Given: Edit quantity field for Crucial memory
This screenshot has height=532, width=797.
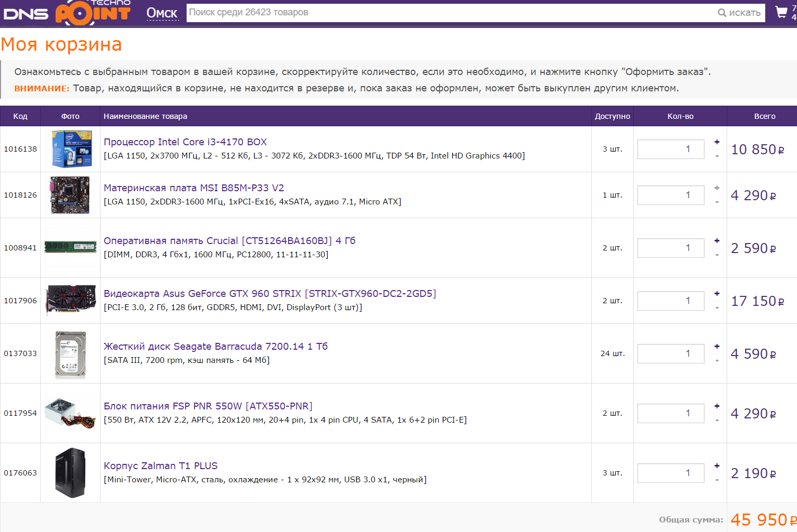Looking at the screenshot, I should click(671, 248).
